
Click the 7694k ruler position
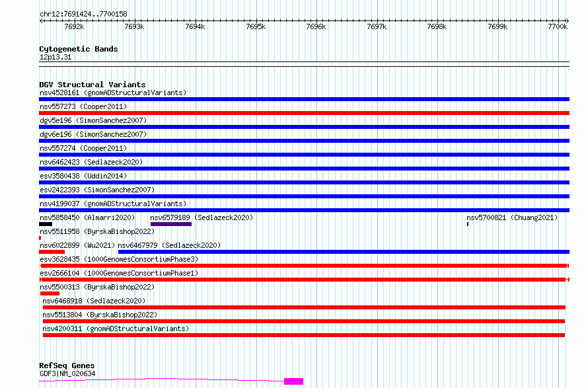pyautogui.click(x=195, y=26)
